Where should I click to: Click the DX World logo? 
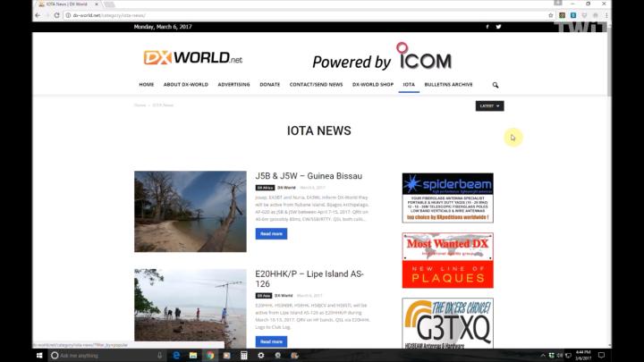coord(193,58)
